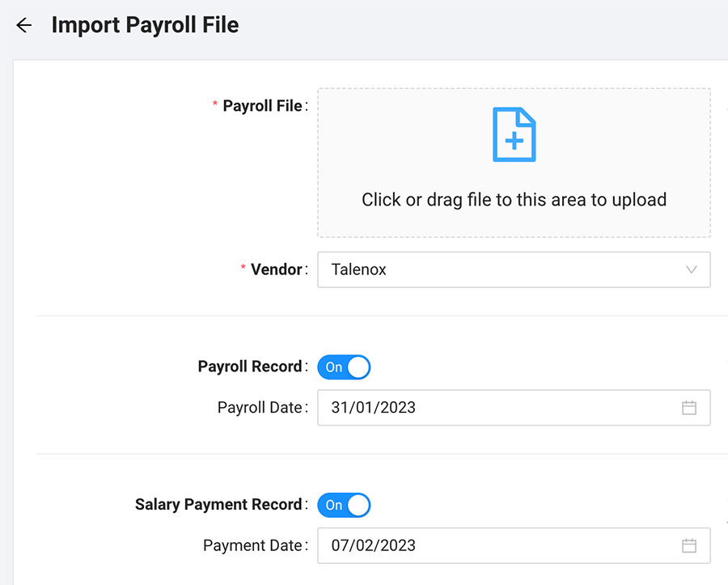Click the 'Click or drag file' upload text

click(514, 199)
